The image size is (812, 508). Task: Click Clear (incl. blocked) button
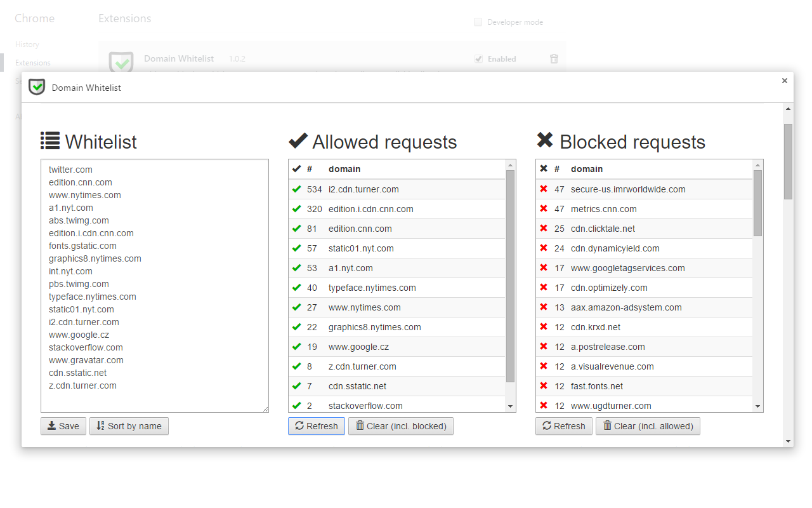(x=400, y=425)
